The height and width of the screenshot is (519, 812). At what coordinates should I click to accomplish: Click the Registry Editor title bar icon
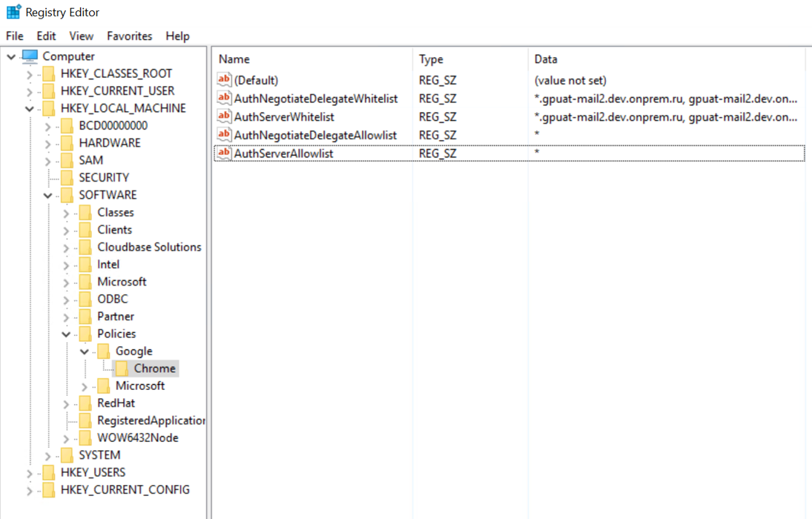pos(13,12)
